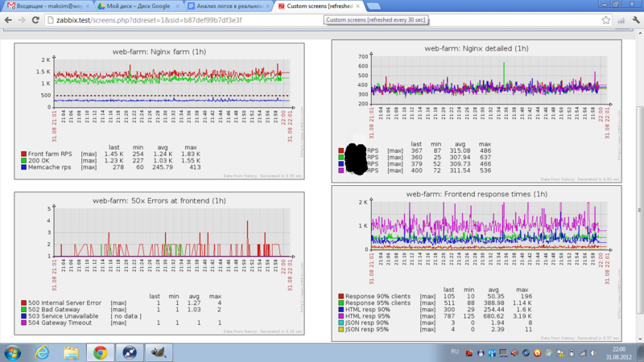Close the 'Анализ логов в реальном' tab

[x=267, y=6]
